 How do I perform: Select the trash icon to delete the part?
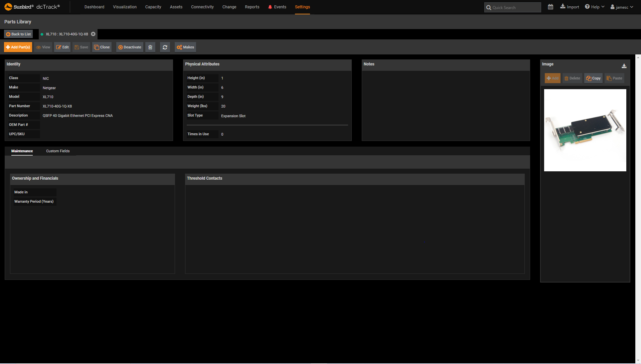click(x=150, y=47)
